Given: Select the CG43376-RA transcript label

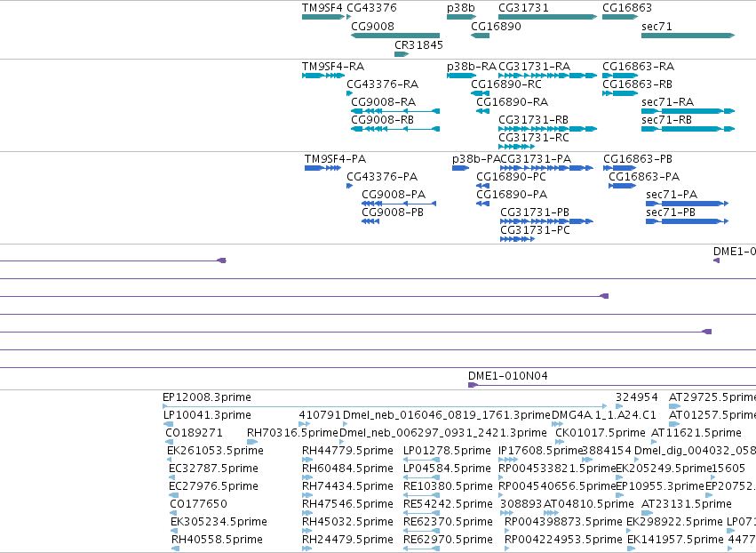Looking at the screenshot, I should click(x=382, y=84).
